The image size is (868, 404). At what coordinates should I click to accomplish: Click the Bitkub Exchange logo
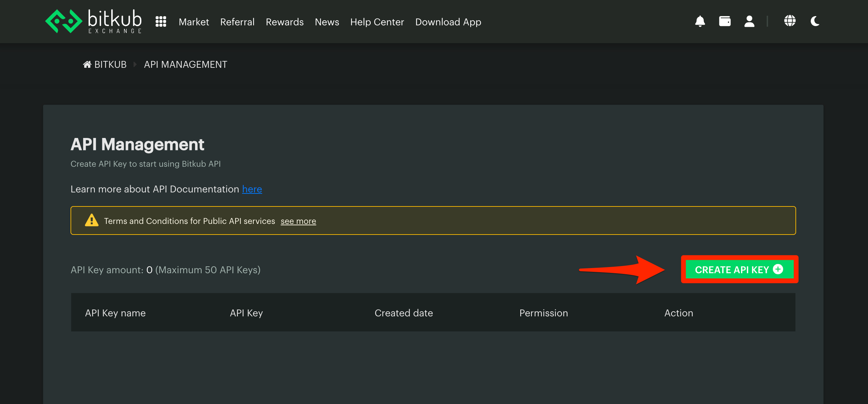(x=93, y=21)
